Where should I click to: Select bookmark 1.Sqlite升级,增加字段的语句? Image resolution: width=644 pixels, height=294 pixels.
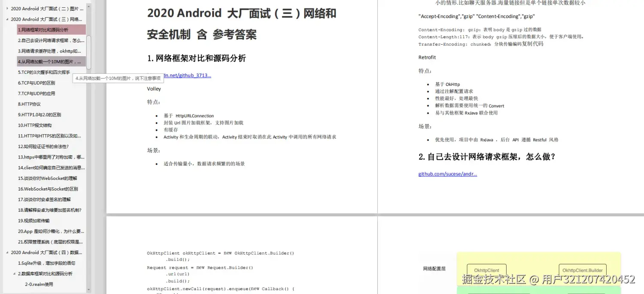[x=46, y=263]
